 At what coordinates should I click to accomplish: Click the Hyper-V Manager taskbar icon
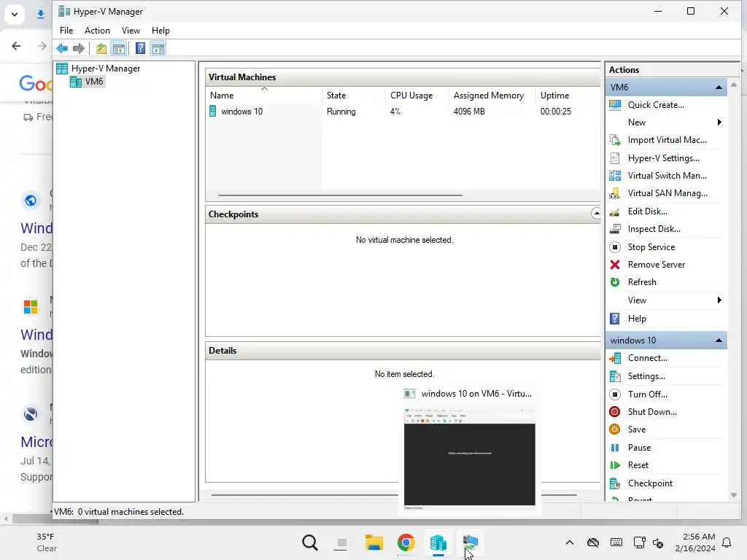tap(438, 542)
